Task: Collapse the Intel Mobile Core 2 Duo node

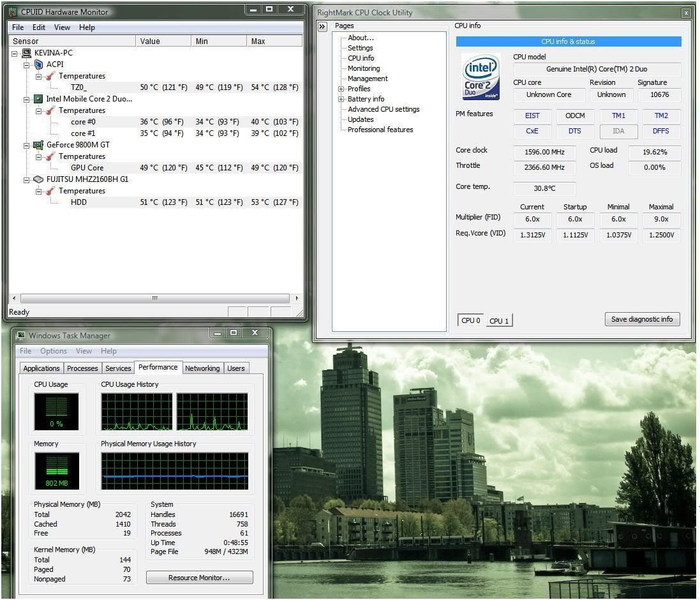Action: [x=26, y=99]
